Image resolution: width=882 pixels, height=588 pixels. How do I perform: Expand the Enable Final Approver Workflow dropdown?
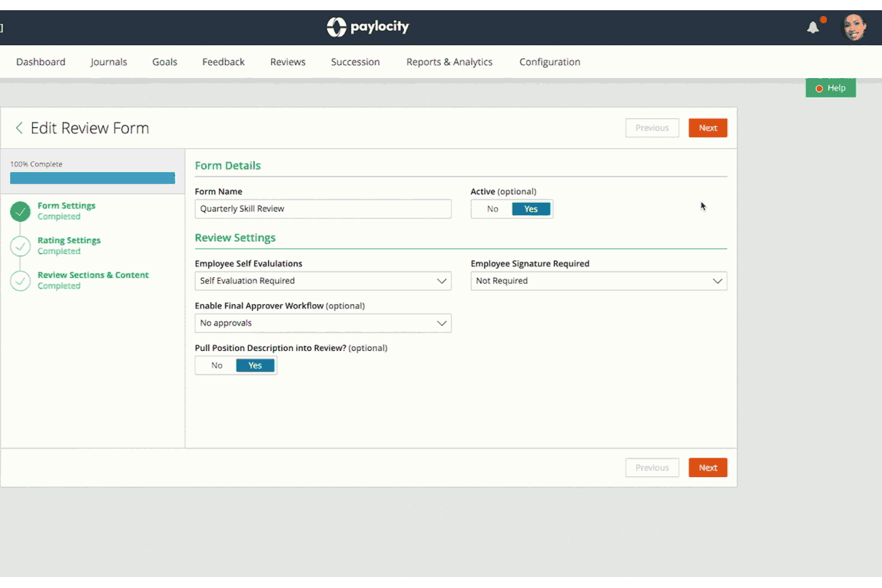(323, 323)
